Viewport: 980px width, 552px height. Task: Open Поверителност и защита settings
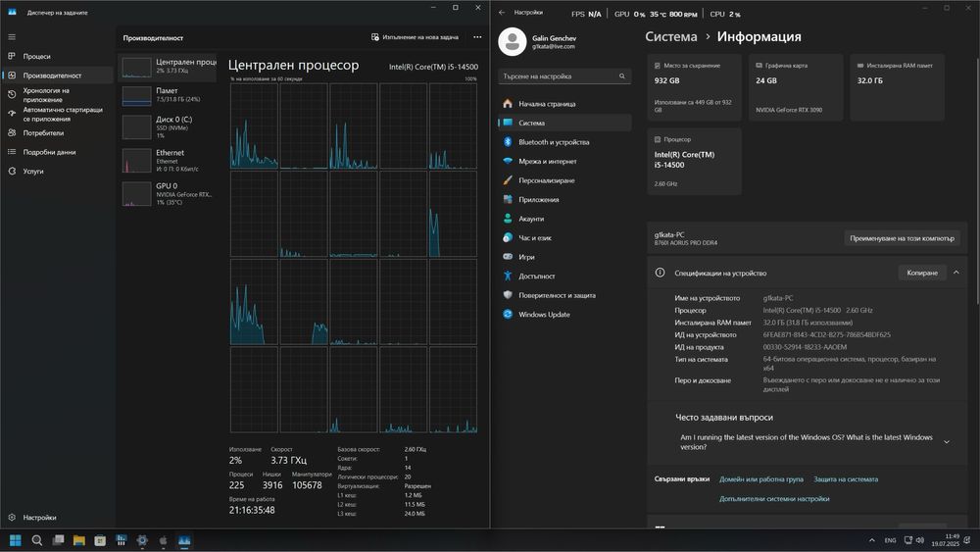(x=564, y=296)
